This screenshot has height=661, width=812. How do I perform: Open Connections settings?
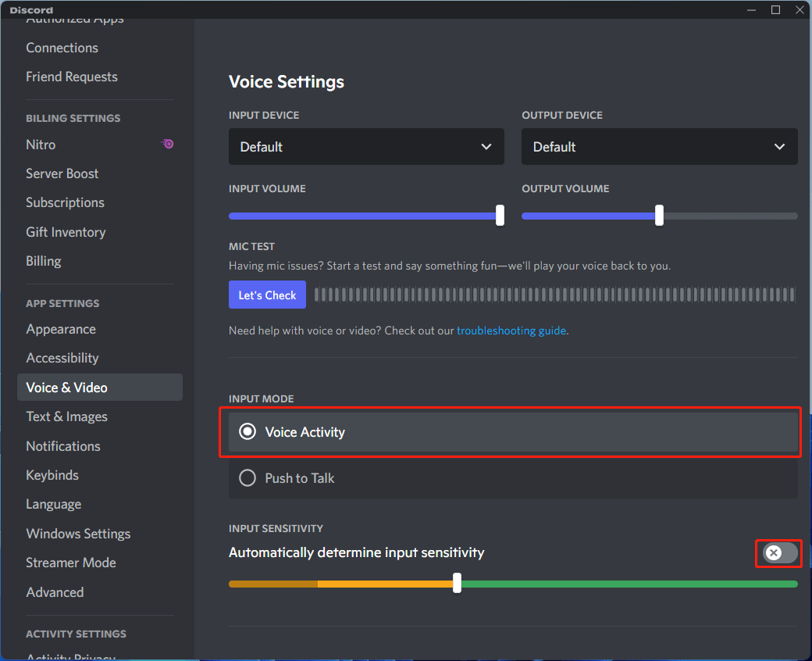click(x=62, y=48)
